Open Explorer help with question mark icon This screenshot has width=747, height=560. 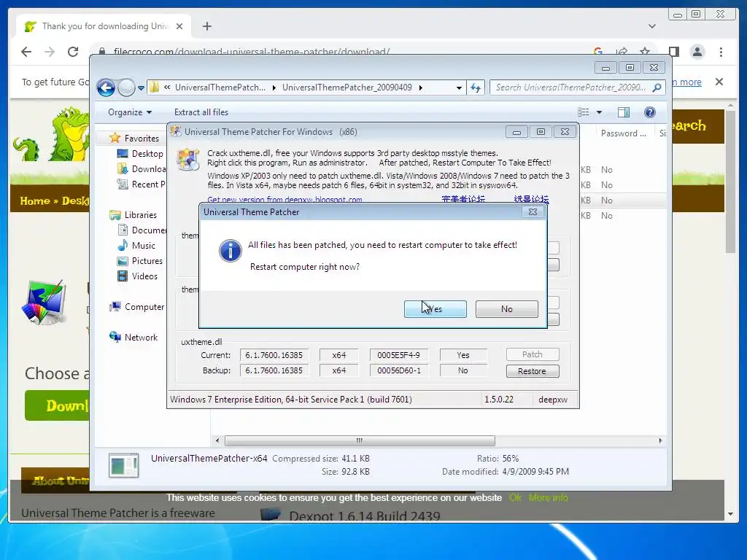[649, 112]
